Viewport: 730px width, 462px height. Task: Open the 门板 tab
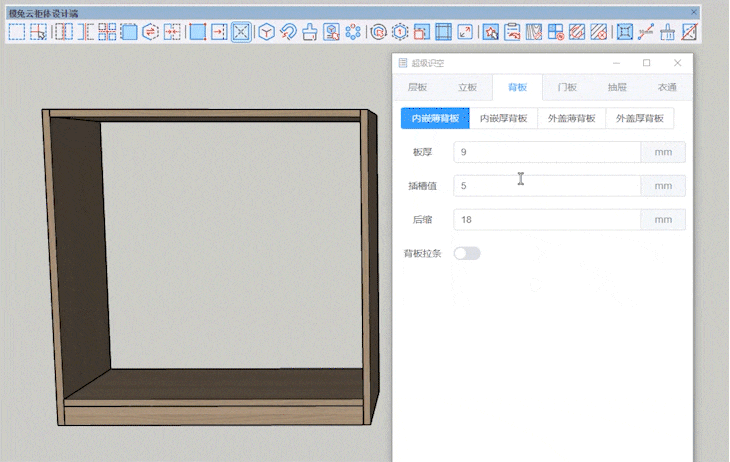pyautogui.click(x=567, y=88)
